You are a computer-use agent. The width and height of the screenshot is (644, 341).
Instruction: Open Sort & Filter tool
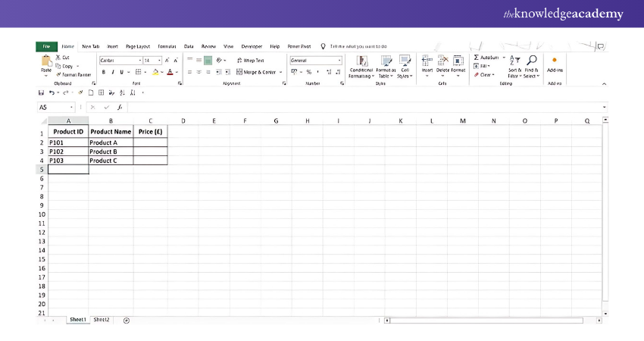pos(514,61)
